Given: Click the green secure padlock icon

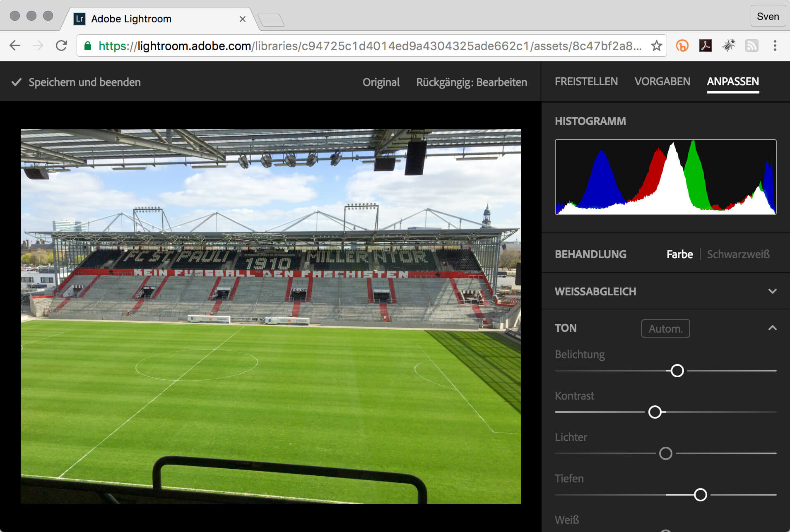Looking at the screenshot, I should (88, 46).
